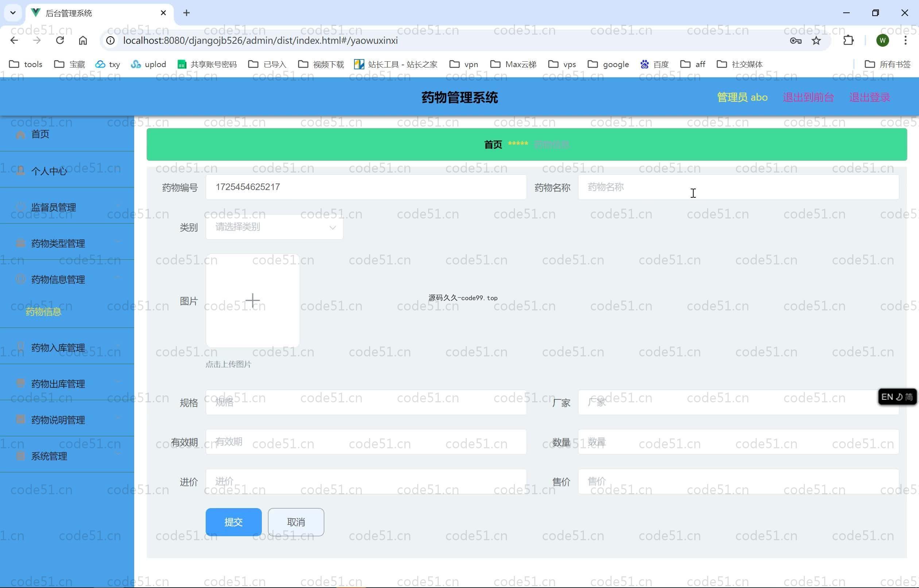Click the 药物编号 input field
The width and height of the screenshot is (919, 588).
(366, 187)
